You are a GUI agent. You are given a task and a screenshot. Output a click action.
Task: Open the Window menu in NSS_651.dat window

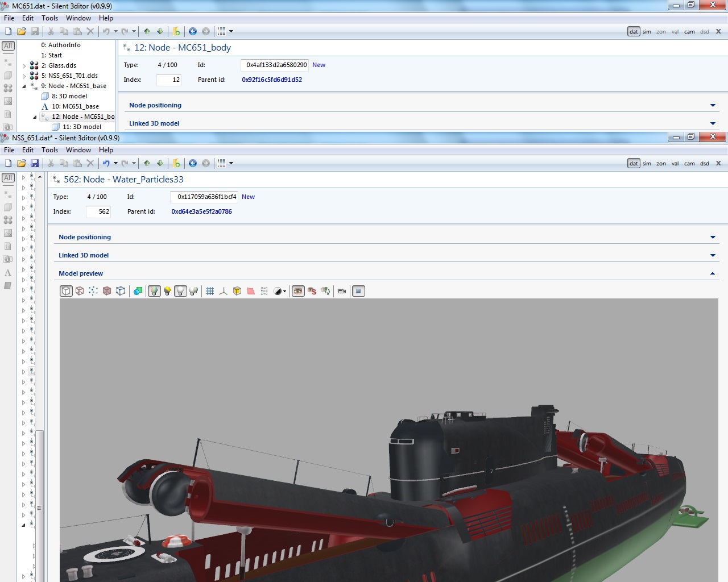(x=78, y=150)
